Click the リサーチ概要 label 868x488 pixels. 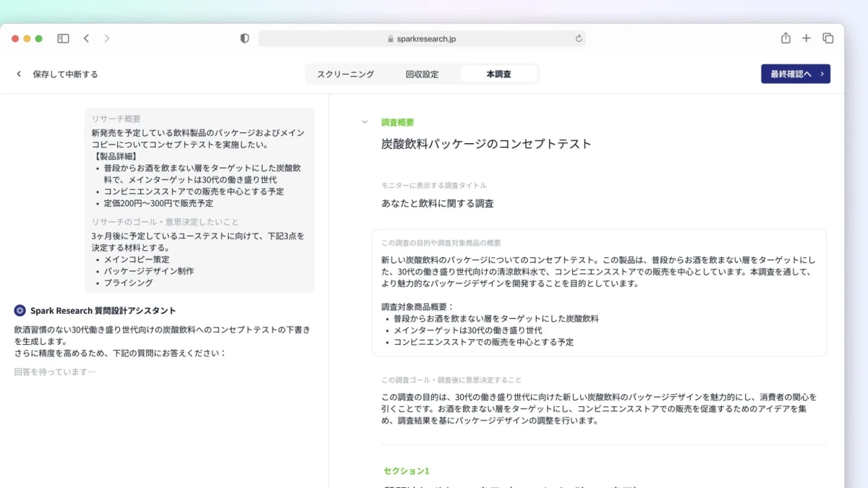(x=116, y=119)
